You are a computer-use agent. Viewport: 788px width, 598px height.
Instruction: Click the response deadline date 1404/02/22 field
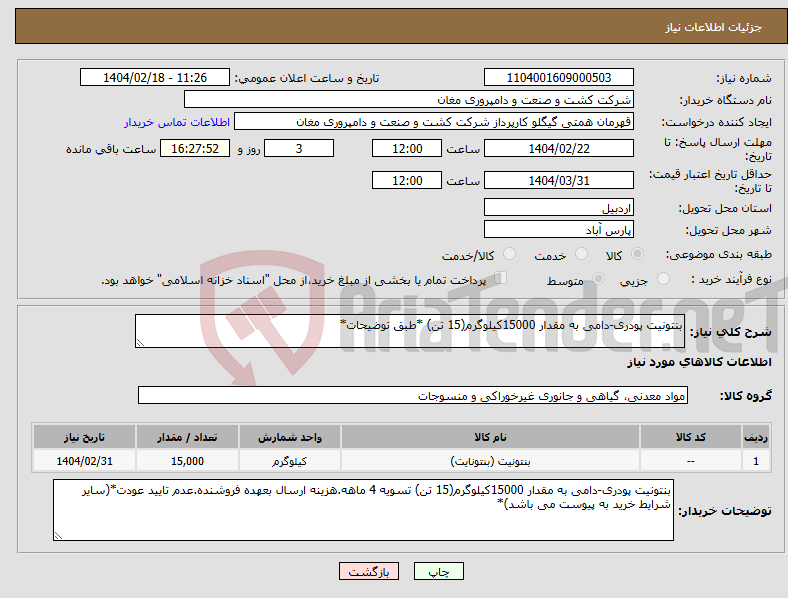pyautogui.click(x=559, y=148)
